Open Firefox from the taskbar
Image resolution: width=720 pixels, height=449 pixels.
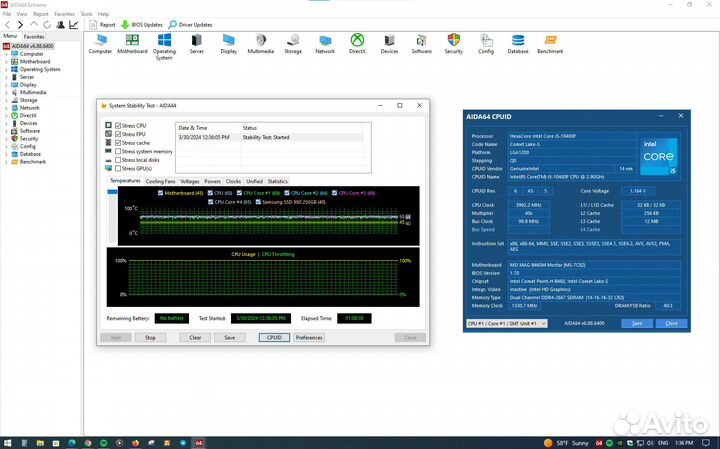point(135,443)
